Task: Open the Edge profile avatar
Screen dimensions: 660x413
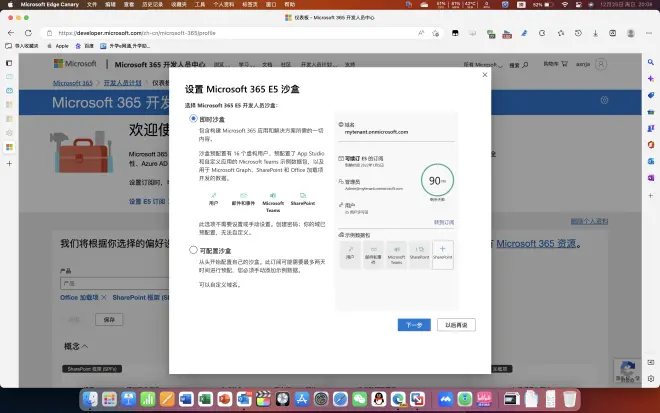Action: coord(631,33)
